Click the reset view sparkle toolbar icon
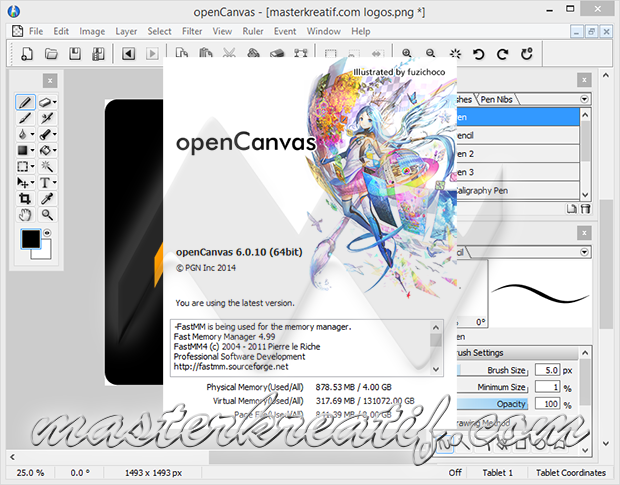 455,53
